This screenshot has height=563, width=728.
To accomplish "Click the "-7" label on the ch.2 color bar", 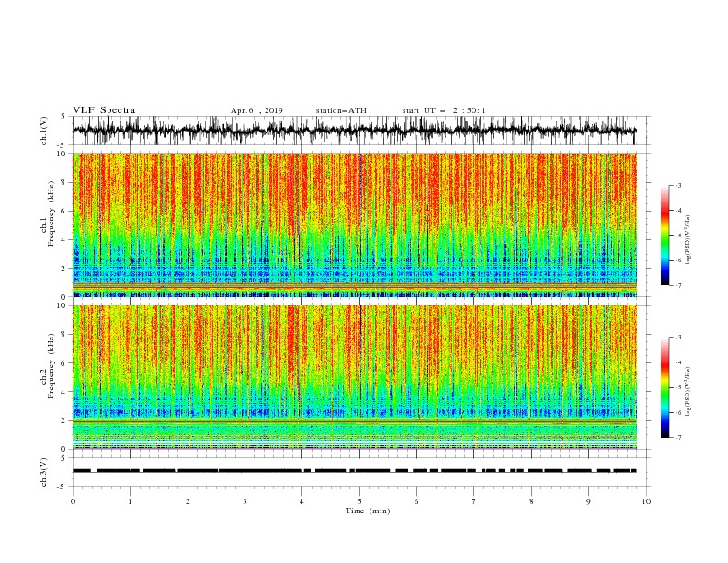I will click(678, 437).
